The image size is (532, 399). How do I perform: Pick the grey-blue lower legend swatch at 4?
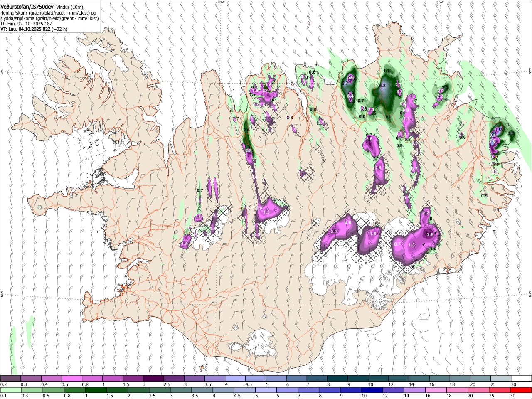point(223,390)
